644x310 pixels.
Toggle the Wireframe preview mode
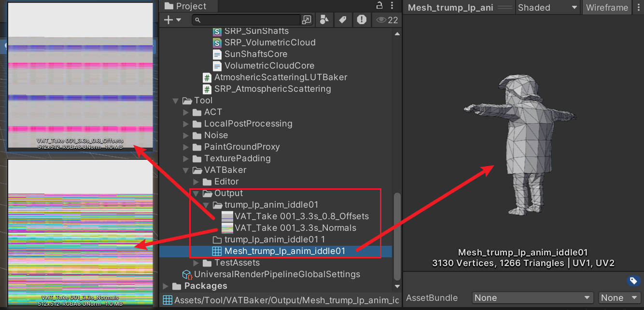[607, 7]
